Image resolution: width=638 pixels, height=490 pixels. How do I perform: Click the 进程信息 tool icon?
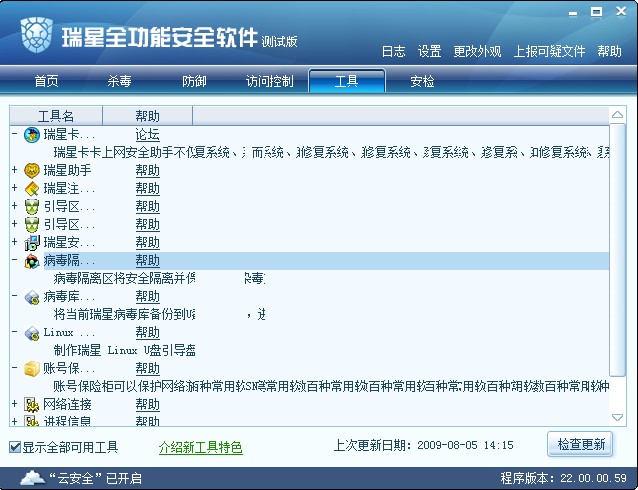(32, 421)
